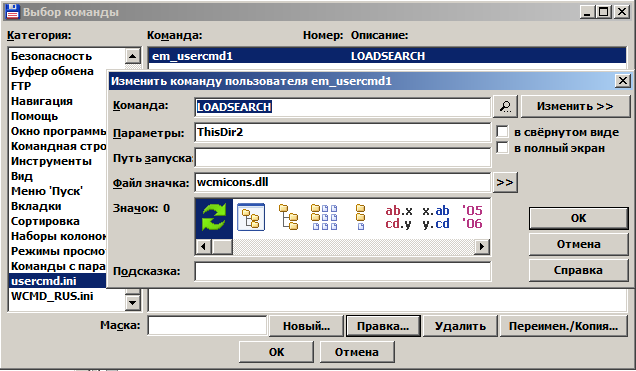Select category FTP

coord(58,86)
